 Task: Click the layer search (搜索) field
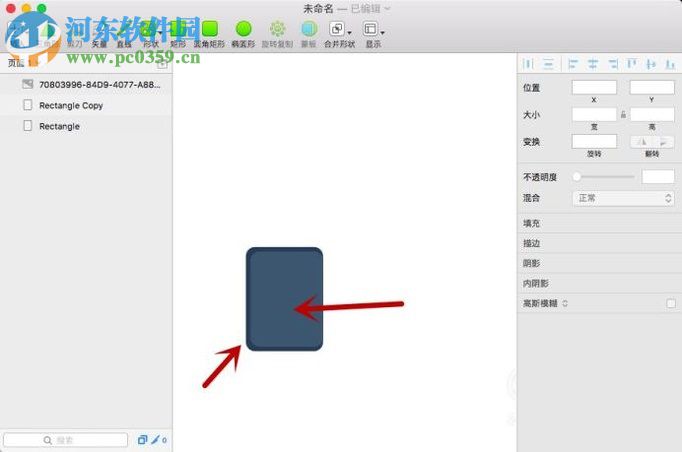[x=66, y=440]
